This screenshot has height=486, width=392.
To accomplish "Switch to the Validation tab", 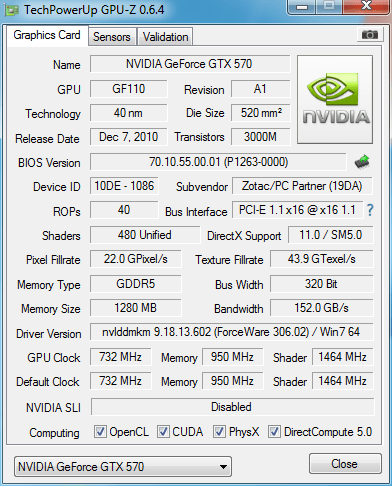I will point(165,37).
